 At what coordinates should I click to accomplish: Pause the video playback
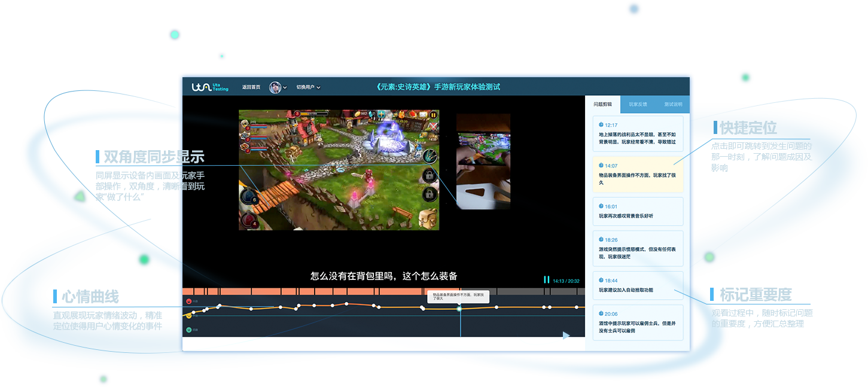click(546, 280)
